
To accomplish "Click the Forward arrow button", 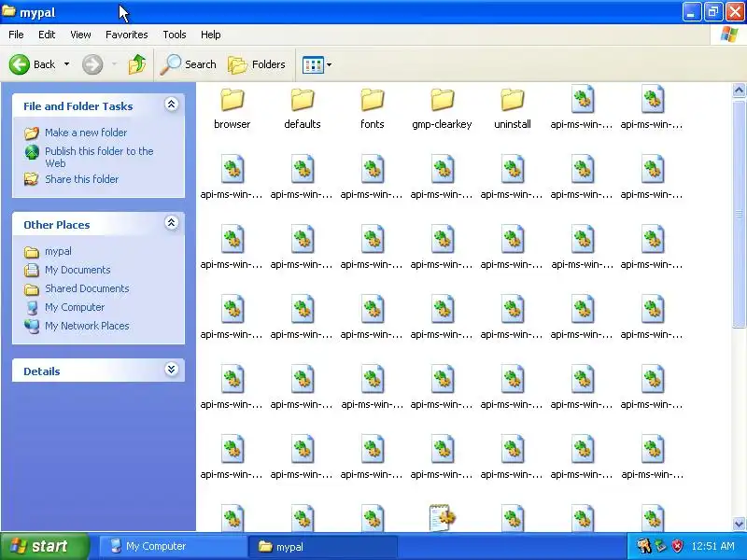I will coord(92,64).
